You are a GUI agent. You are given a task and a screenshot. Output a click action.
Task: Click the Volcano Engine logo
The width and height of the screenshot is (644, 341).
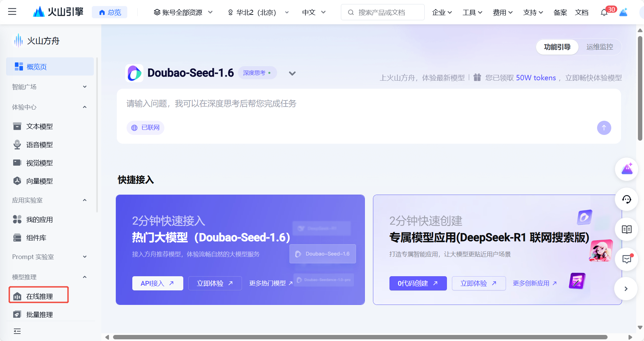tap(58, 12)
